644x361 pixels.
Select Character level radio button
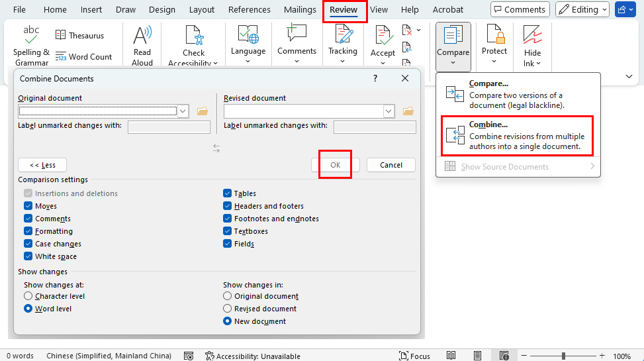(x=28, y=296)
